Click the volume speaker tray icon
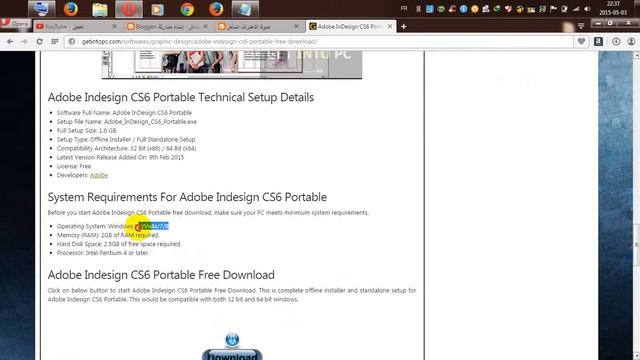Viewport: 640px width, 360px height. [587, 9]
